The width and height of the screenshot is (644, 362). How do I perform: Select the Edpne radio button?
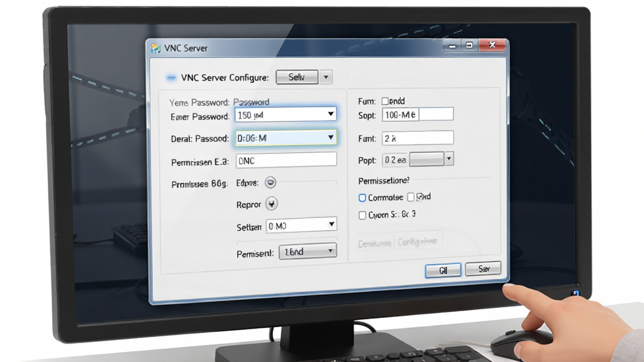[270, 183]
